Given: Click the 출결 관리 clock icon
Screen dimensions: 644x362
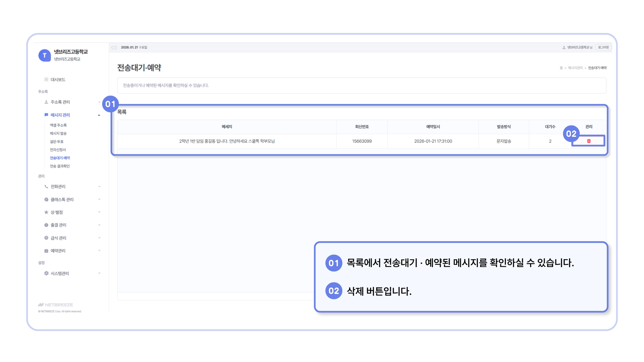Looking at the screenshot, I should (46, 225).
